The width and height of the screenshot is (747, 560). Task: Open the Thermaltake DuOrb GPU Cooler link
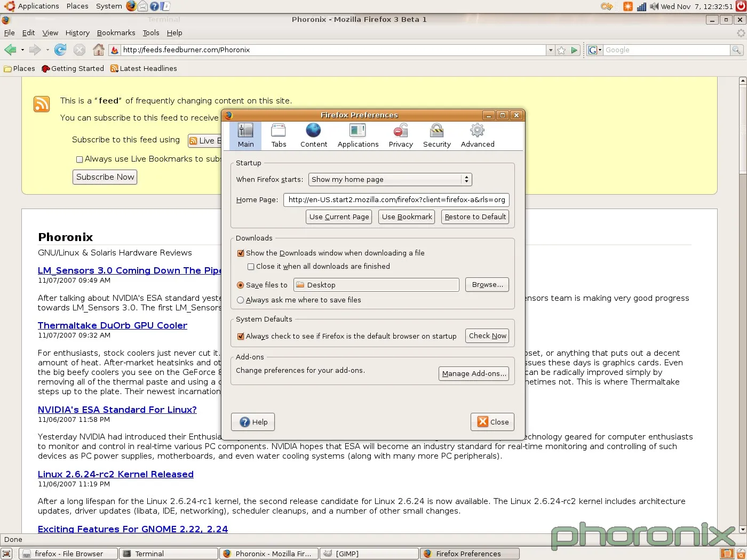[113, 325]
